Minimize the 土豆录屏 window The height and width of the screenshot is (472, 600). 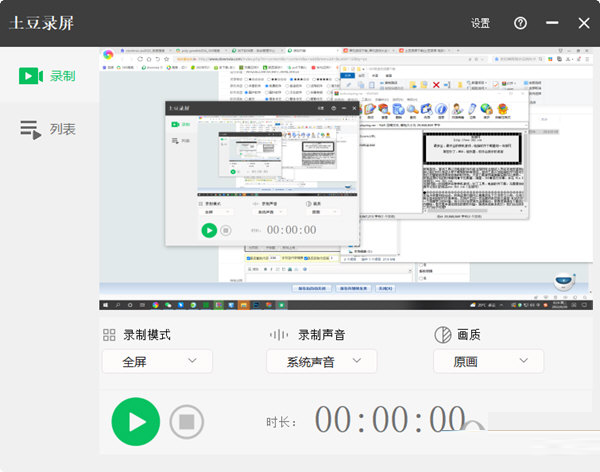click(x=552, y=23)
